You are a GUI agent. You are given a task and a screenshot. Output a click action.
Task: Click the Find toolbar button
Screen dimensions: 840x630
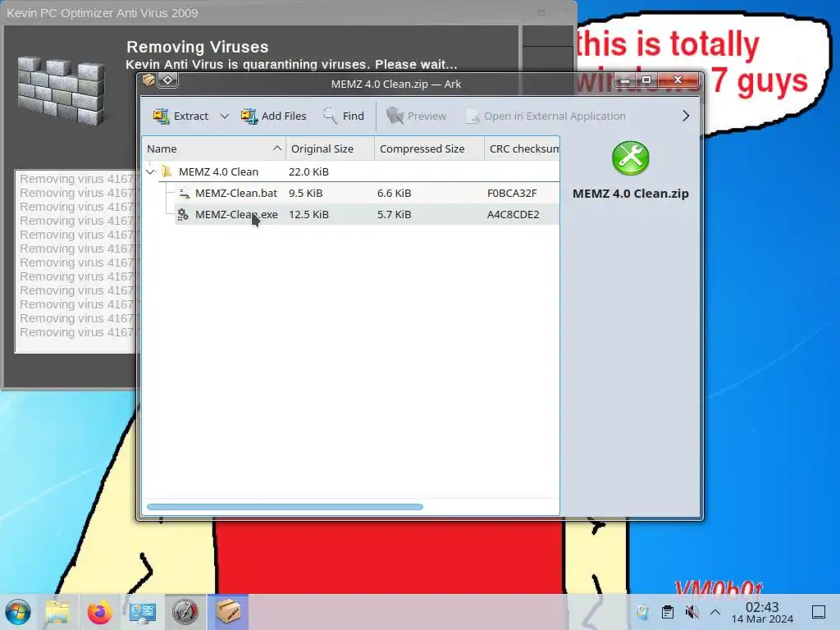coord(344,116)
